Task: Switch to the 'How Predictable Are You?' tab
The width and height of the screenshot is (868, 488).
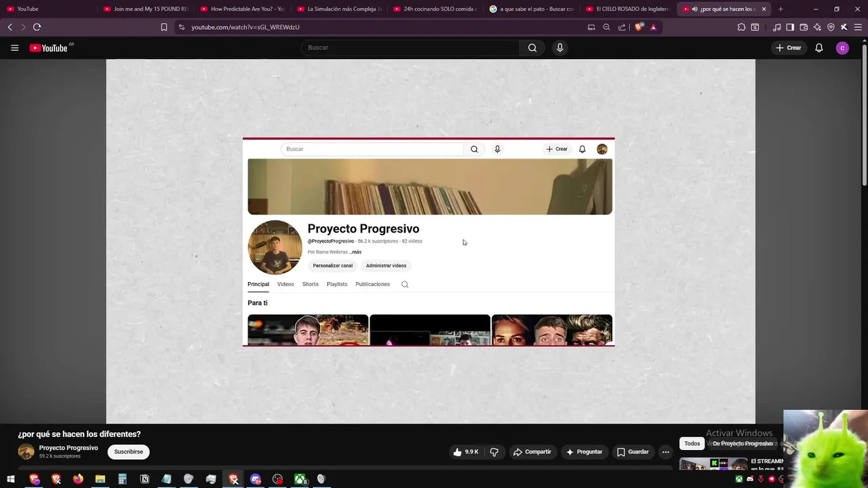Action: tap(242, 9)
